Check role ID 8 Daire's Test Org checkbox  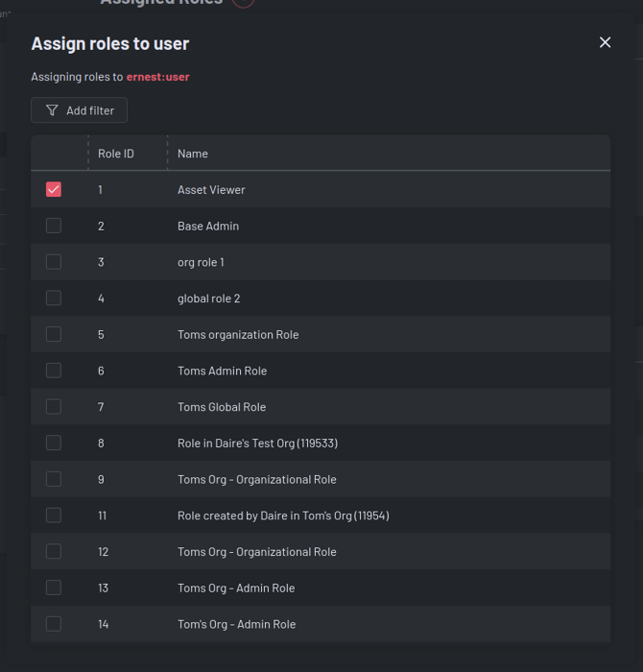point(54,443)
